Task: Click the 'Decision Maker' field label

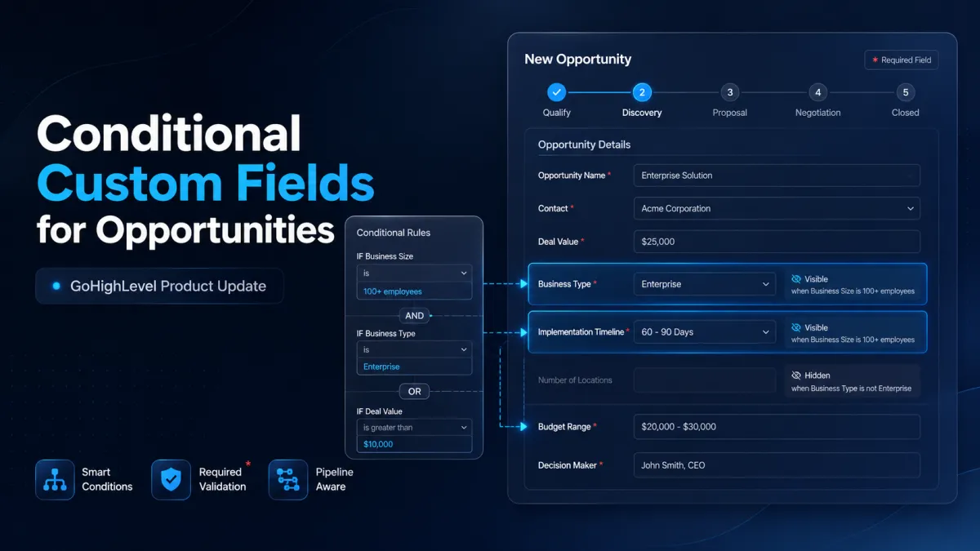Action: [565, 465]
